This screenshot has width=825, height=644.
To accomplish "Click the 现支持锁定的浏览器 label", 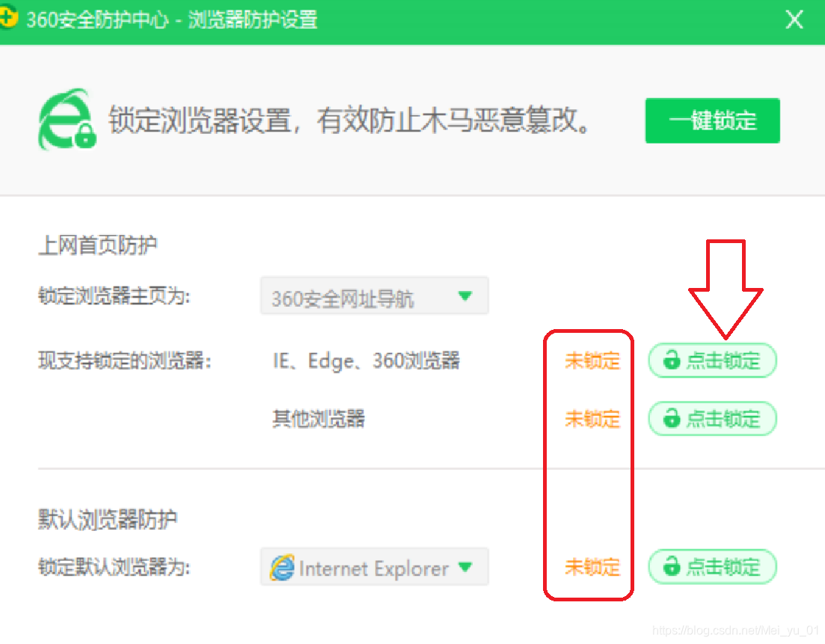I will 125,361.
